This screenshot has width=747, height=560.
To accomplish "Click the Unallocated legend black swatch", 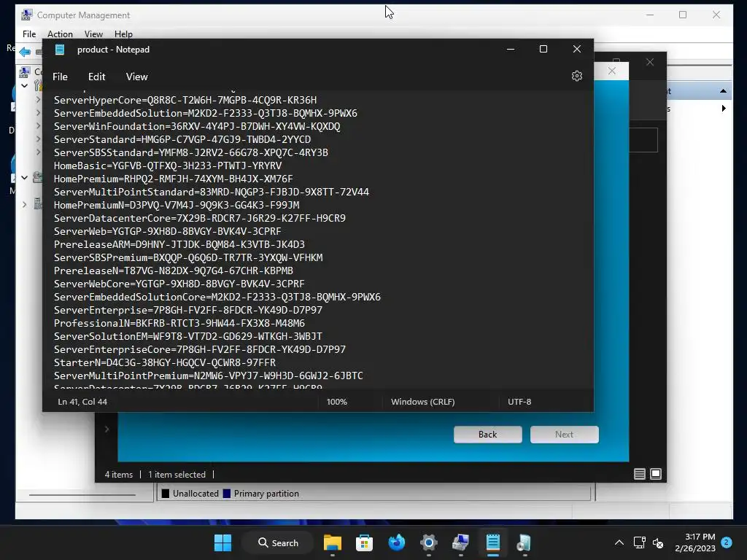I will [x=166, y=494].
